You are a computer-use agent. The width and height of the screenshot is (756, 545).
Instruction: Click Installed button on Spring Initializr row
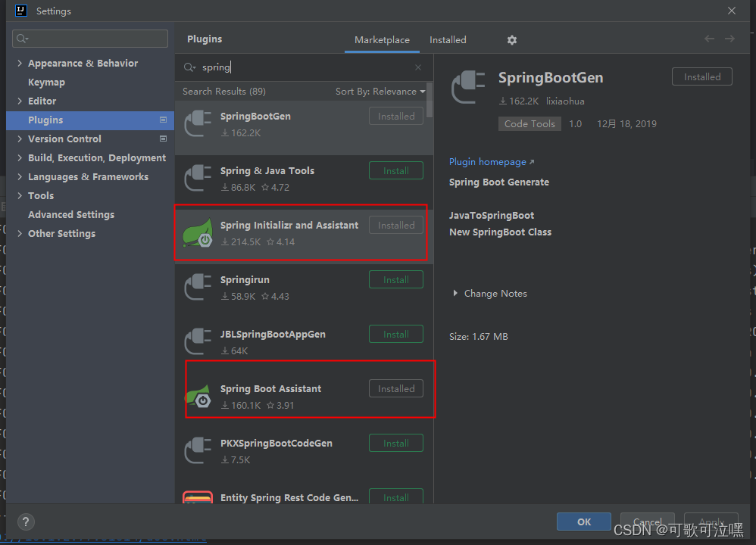coord(396,225)
